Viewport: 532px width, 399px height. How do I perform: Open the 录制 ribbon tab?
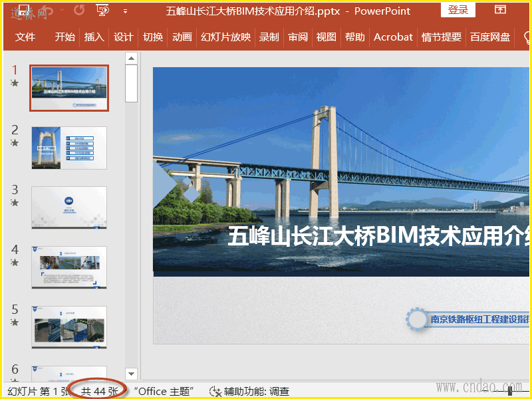click(x=269, y=37)
